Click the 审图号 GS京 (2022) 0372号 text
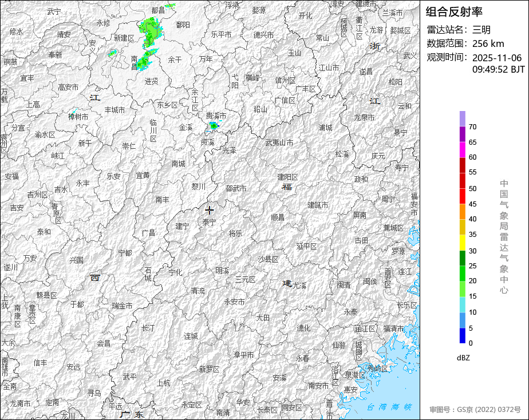Screen dimensions: 529x420 tap(475, 410)
